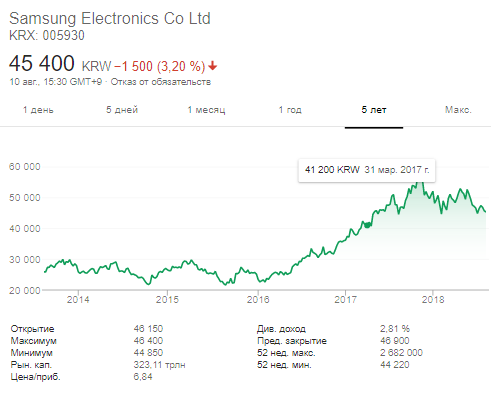Select the 1 месяц range tab

point(206,110)
